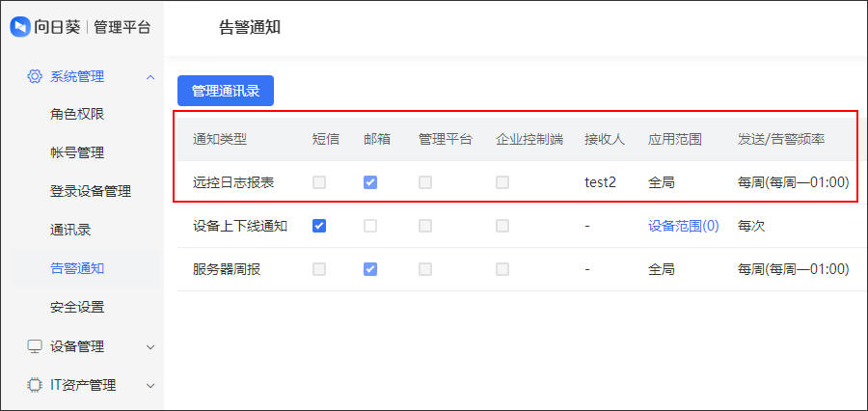The width and height of the screenshot is (868, 411).
Task: Click the IT资产管理 chip icon
Action: click(35, 385)
